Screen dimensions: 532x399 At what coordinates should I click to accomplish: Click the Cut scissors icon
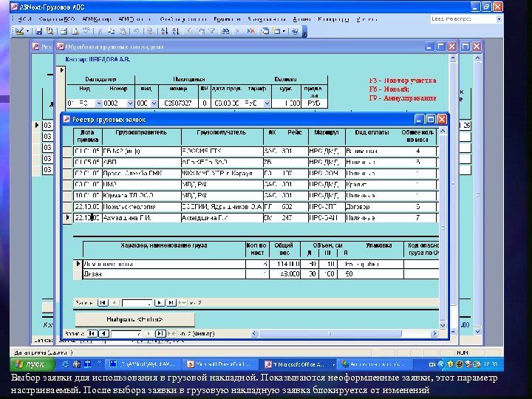click(x=100, y=31)
